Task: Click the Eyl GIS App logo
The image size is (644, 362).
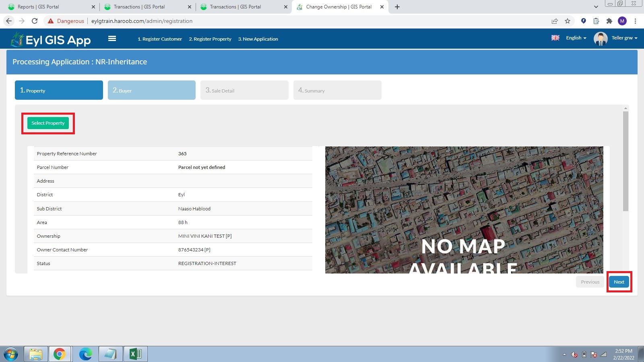Action: point(51,39)
